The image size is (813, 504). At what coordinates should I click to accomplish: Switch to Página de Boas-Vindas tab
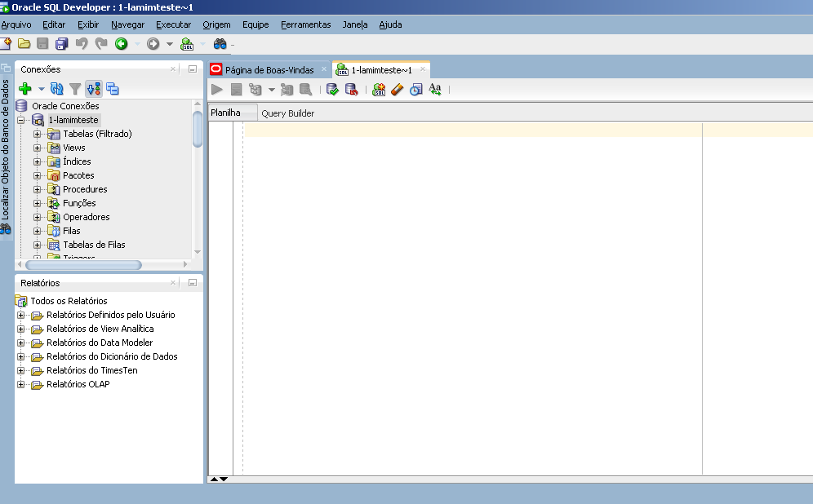point(269,70)
